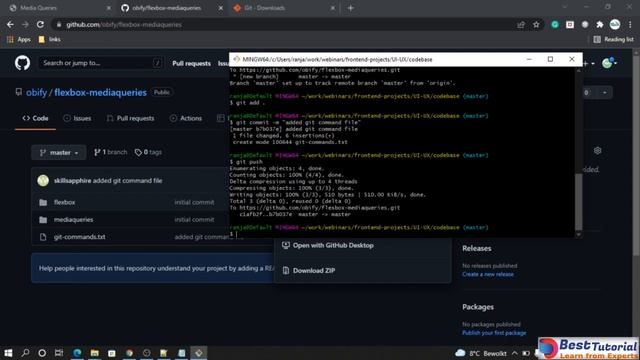This screenshot has width=640, height=360.
Task: Open the mediaqueries folder
Action: 73,220
